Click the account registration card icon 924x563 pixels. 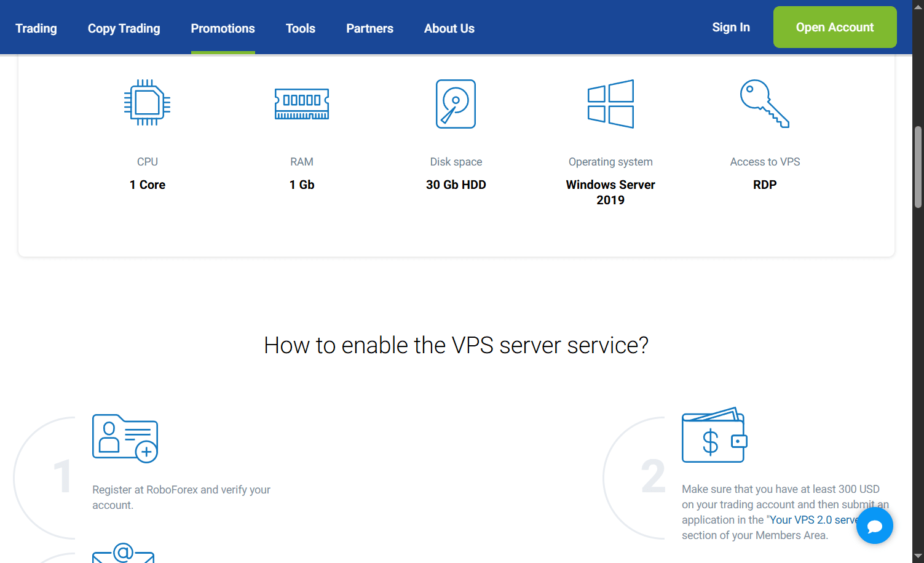click(125, 438)
